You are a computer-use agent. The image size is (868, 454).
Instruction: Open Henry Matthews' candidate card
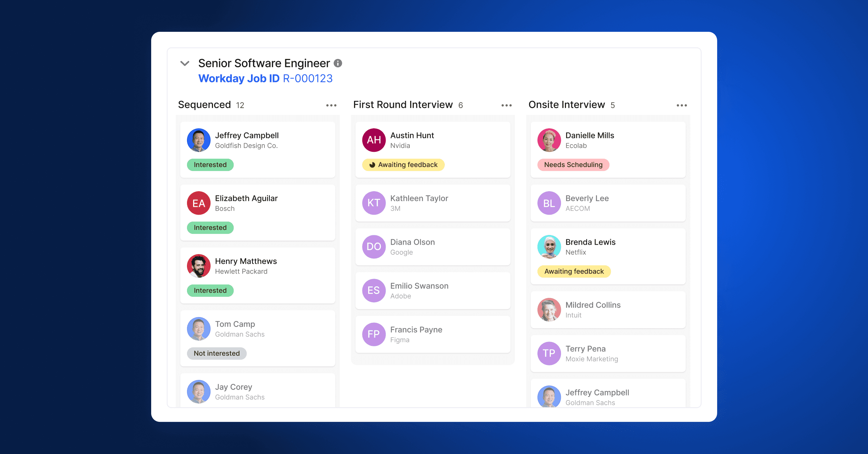(x=258, y=275)
